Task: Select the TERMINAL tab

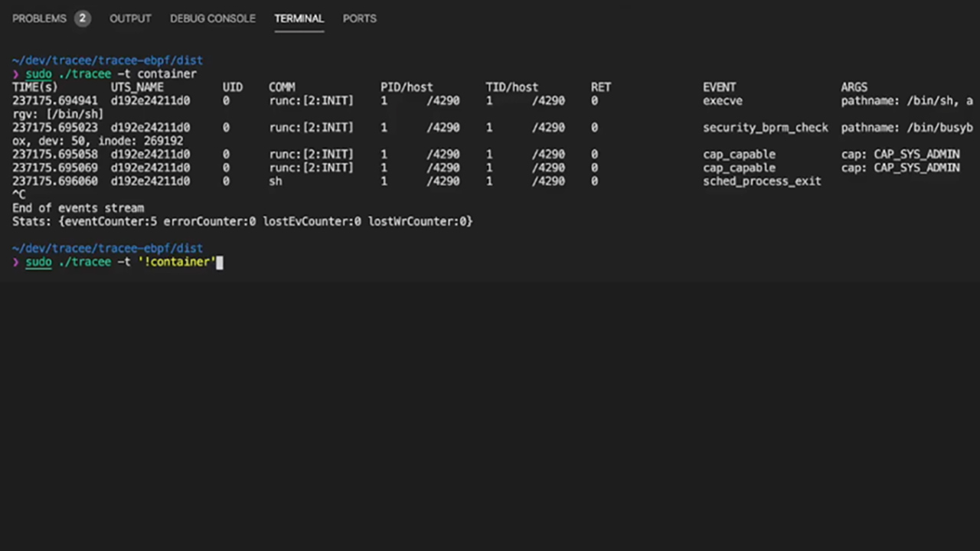Action: [299, 18]
